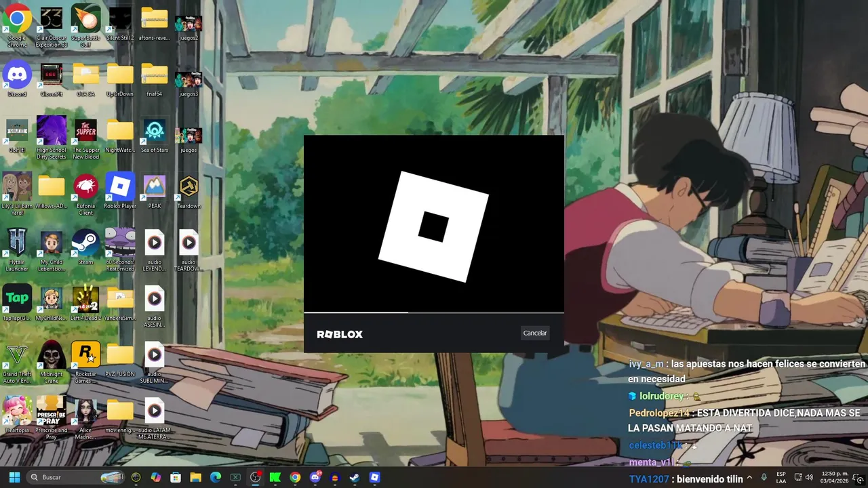Launch 60 Seconds! Reatomized shortcut
This screenshot has height=488, width=868.
(x=120, y=250)
